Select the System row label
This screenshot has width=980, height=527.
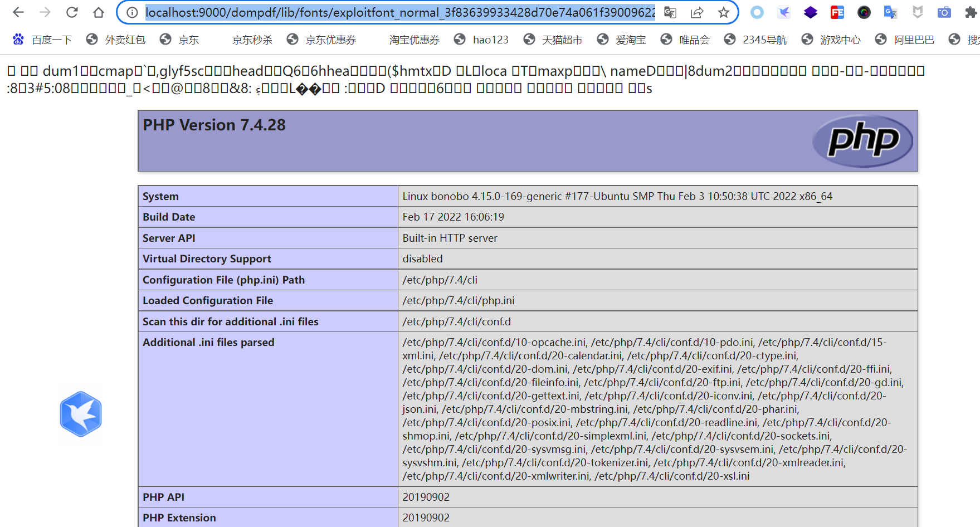(x=160, y=196)
